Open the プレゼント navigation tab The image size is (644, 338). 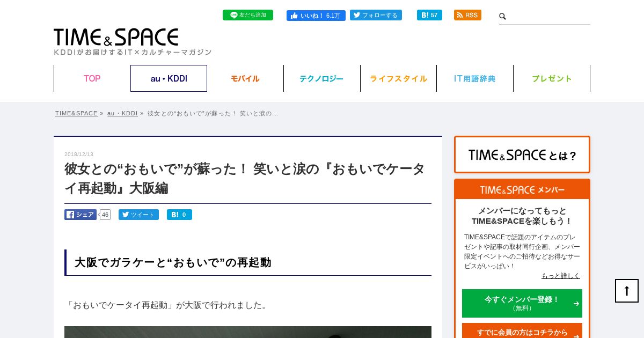click(x=552, y=78)
